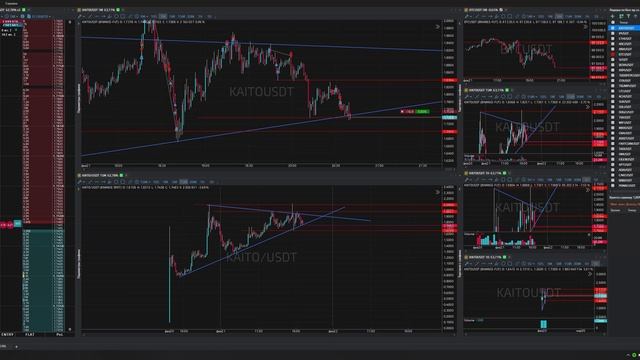Click green status icon in bottom right corner
The height and width of the screenshot is (360, 640).
tap(634, 355)
